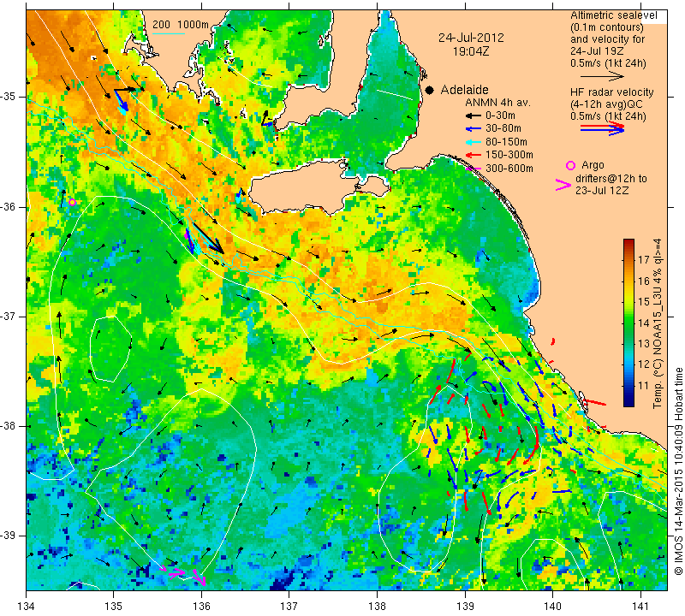Click the latitude -35 axis label
Image resolution: width=685 pixels, height=616 pixels.
9,97
